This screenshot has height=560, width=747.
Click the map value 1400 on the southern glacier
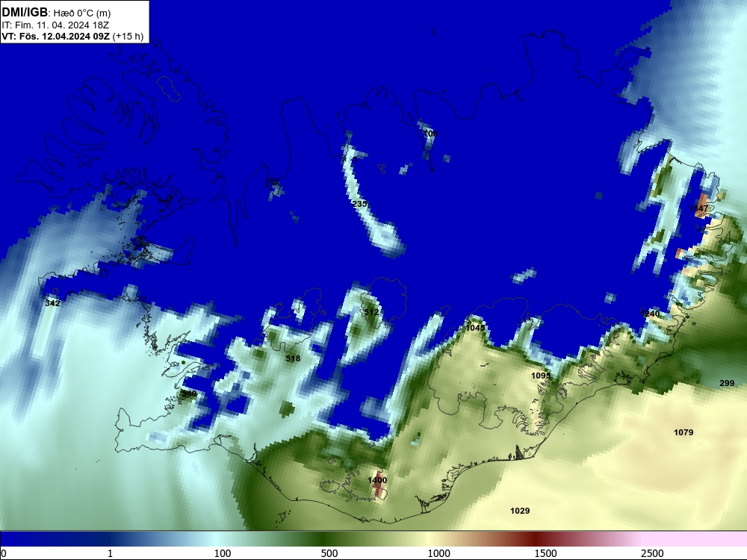tap(377, 480)
